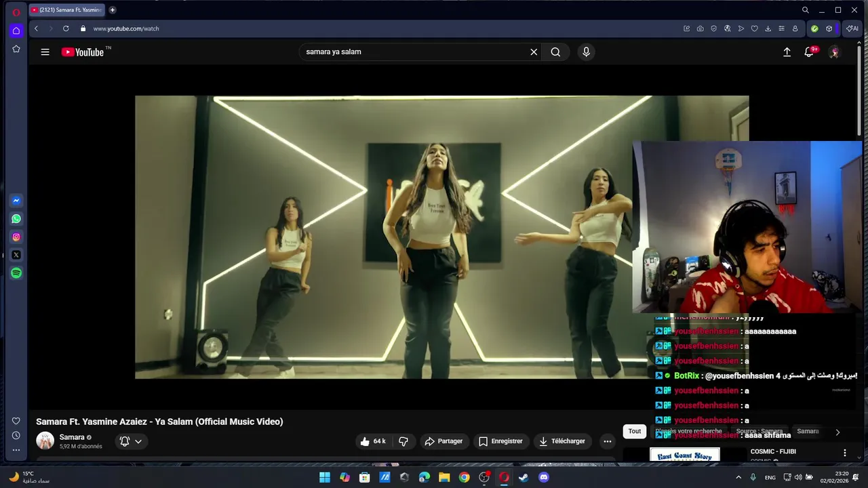Share the video via Partager
This screenshot has height=488, width=868.
(443, 441)
